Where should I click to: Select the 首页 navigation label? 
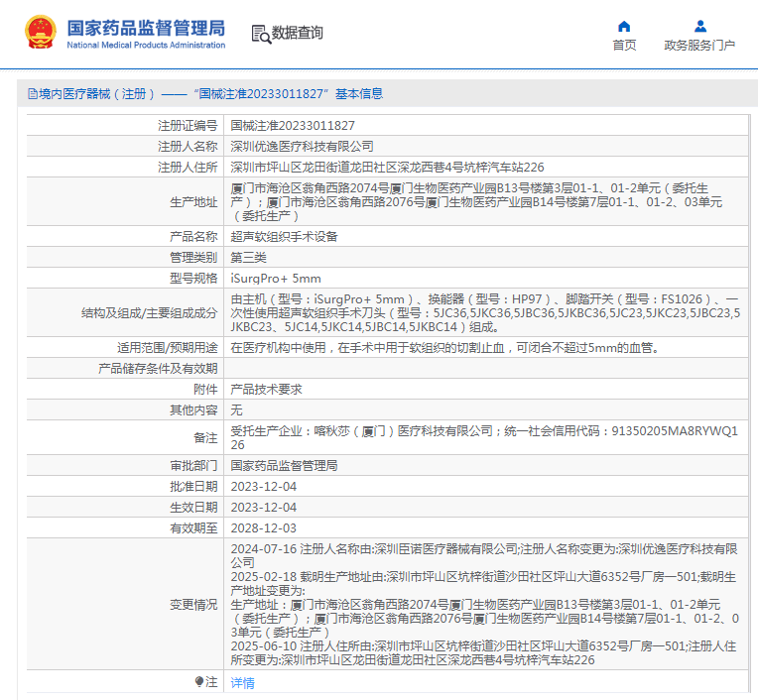(624, 46)
